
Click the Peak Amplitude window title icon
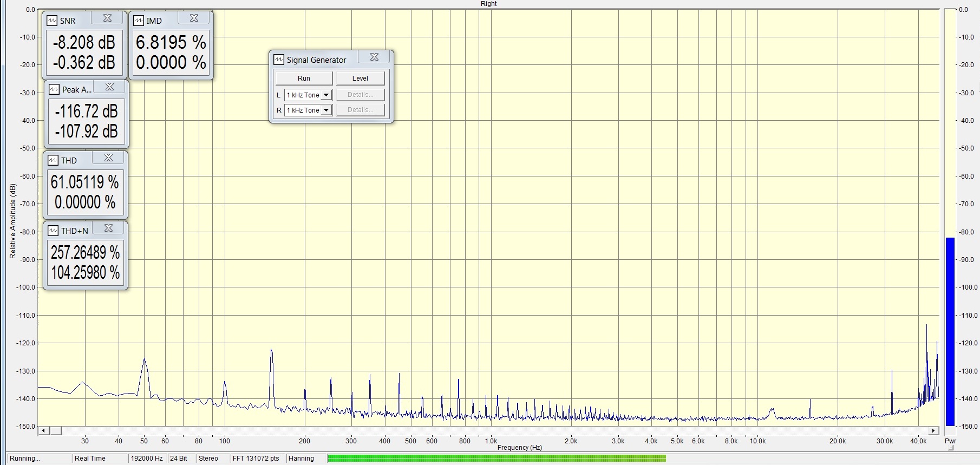coord(54,90)
